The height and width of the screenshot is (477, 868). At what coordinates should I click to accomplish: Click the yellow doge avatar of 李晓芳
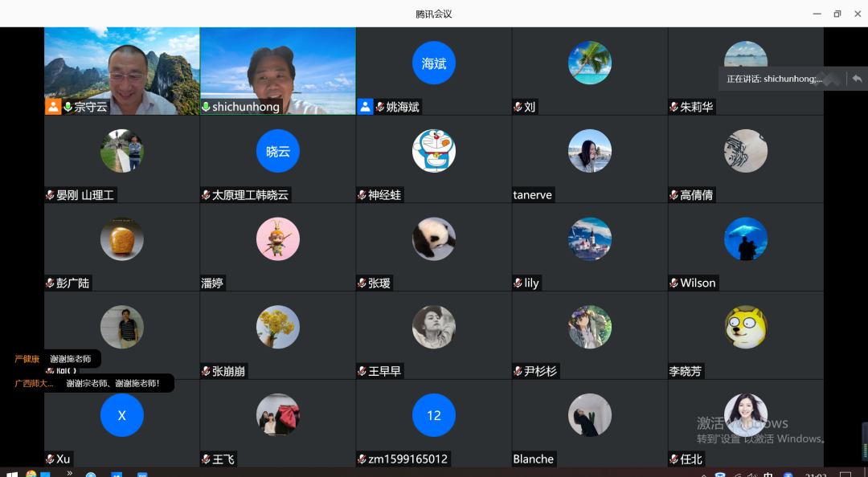(746, 327)
